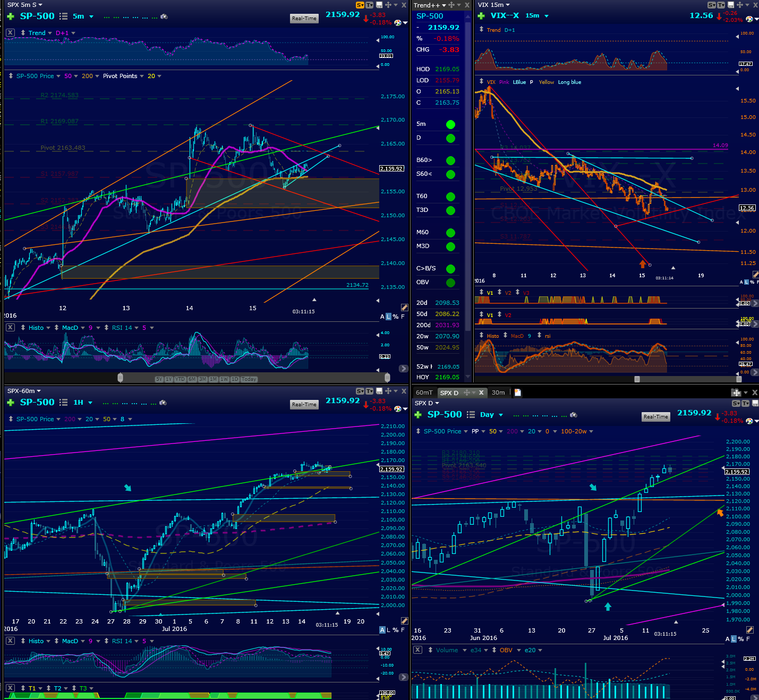Click the camera snapshot icon in SPX 5m chart

pos(164,16)
